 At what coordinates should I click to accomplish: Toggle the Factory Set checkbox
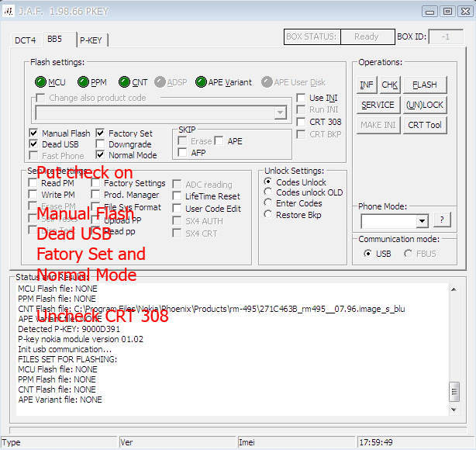100,133
